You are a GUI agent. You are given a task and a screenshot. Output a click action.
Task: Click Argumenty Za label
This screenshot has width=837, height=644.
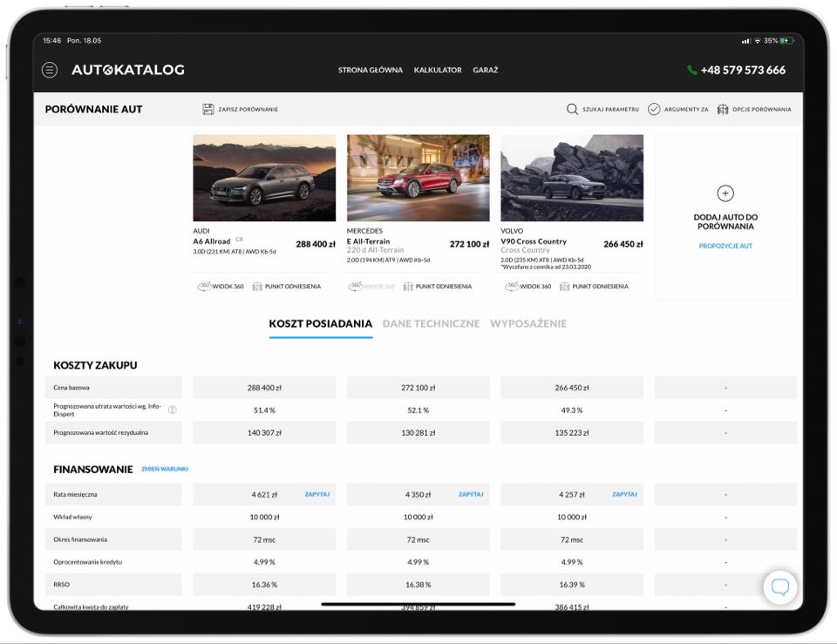click(686, 110)
